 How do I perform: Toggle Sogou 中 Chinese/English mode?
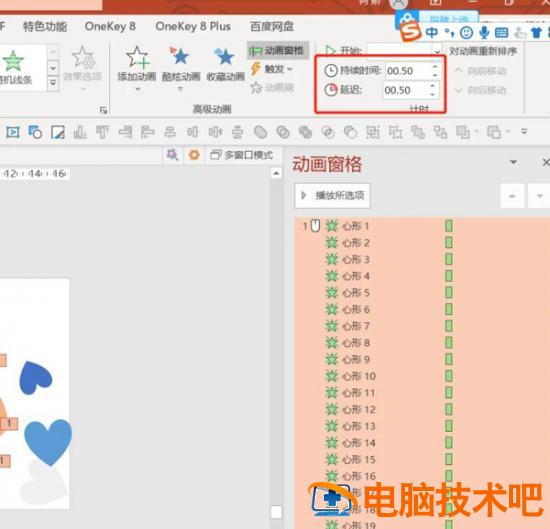click(432, 32)
